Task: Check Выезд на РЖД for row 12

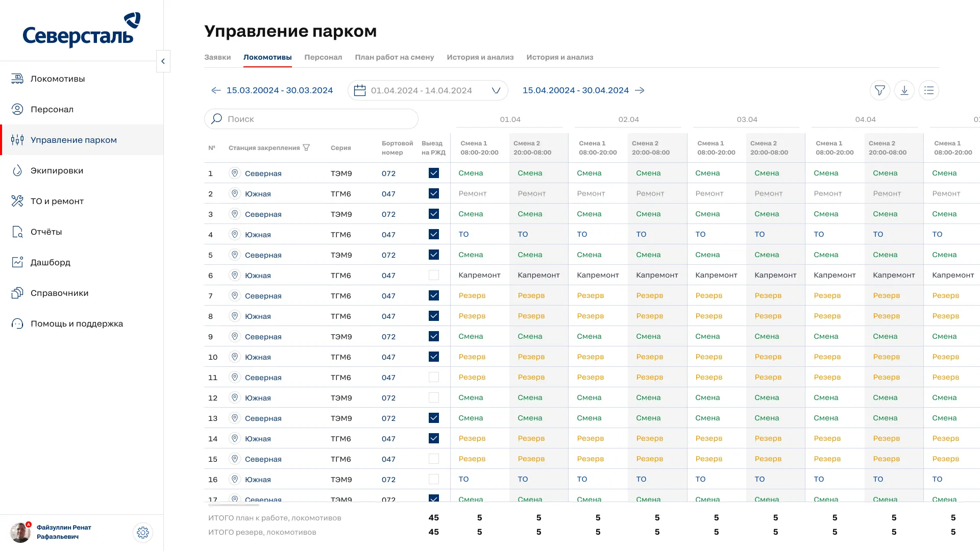Action: pos(434,397)
